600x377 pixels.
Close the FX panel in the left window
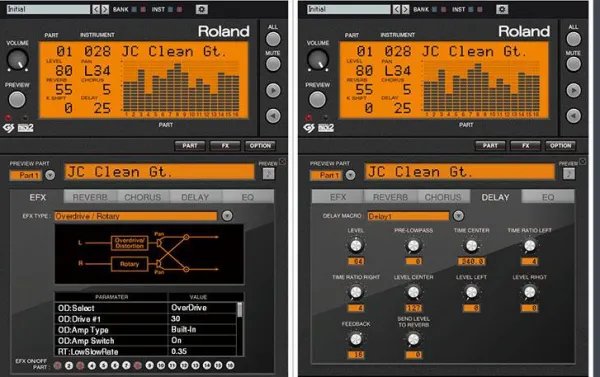282,162
